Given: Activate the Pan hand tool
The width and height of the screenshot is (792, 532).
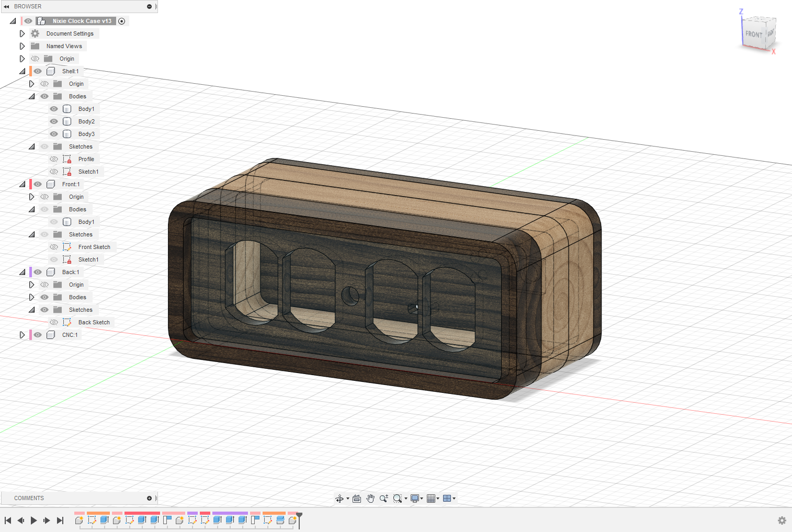Looking at the screenshot, I should point(370,499).
